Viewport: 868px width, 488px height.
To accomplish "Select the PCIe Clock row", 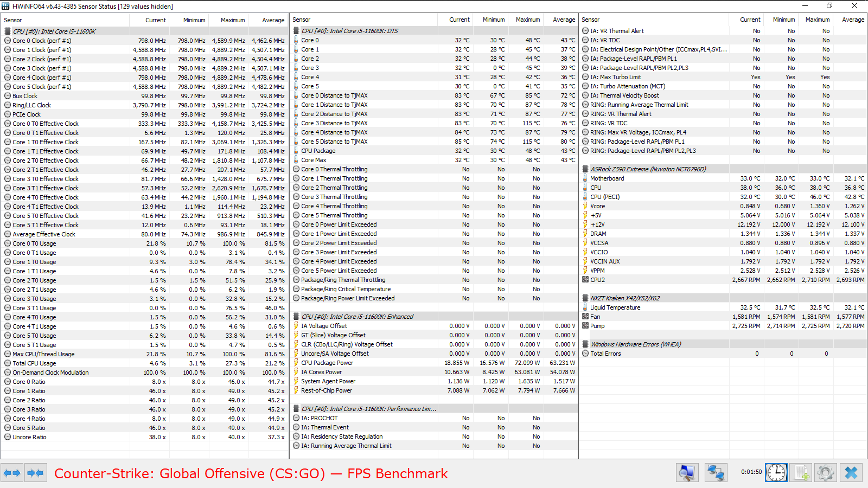I will pyautogui.click(x=145, y=114).
